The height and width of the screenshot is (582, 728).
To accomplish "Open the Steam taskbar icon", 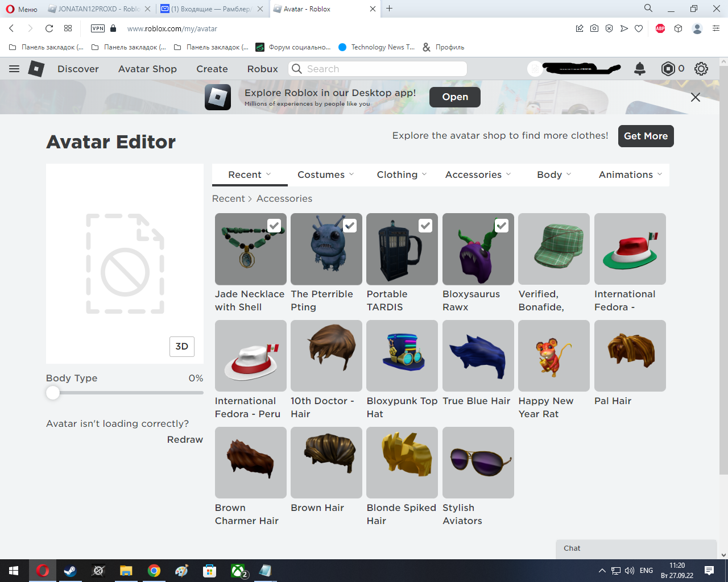I will pyautogui.click(x=71, y=571).
